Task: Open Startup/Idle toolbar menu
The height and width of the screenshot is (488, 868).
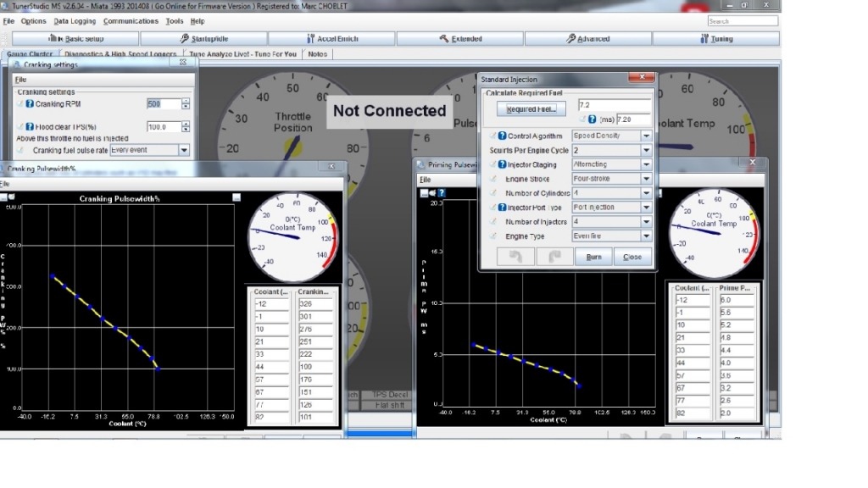Action: tap(203, 39)
